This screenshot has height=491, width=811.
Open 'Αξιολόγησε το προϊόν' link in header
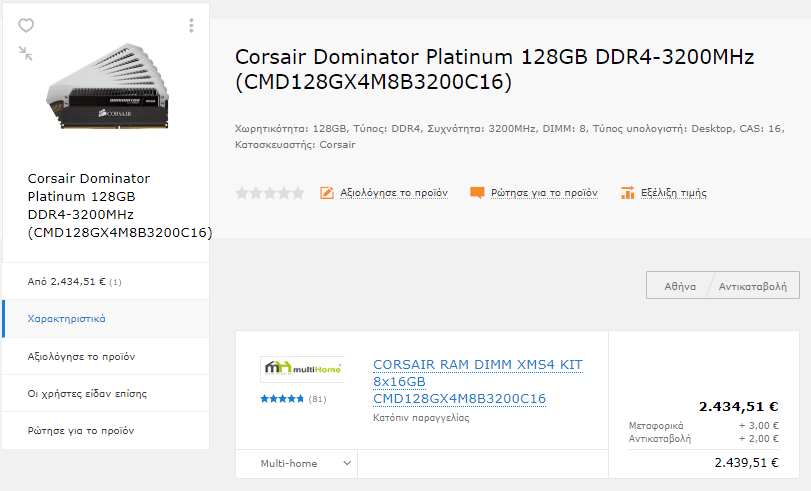[394, 193]
